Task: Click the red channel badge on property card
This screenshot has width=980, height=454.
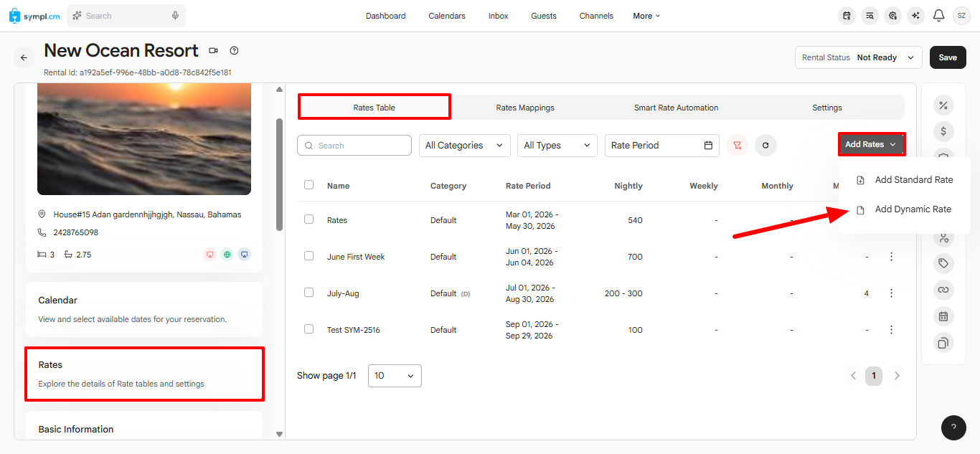Action: [209, 255]
